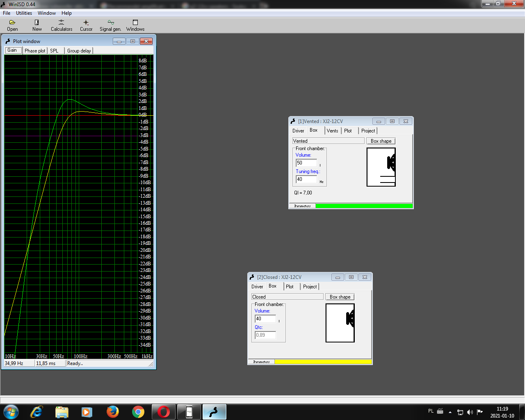
Task: Open Google Chrome from the taskbar
Action: click(138, 411)
